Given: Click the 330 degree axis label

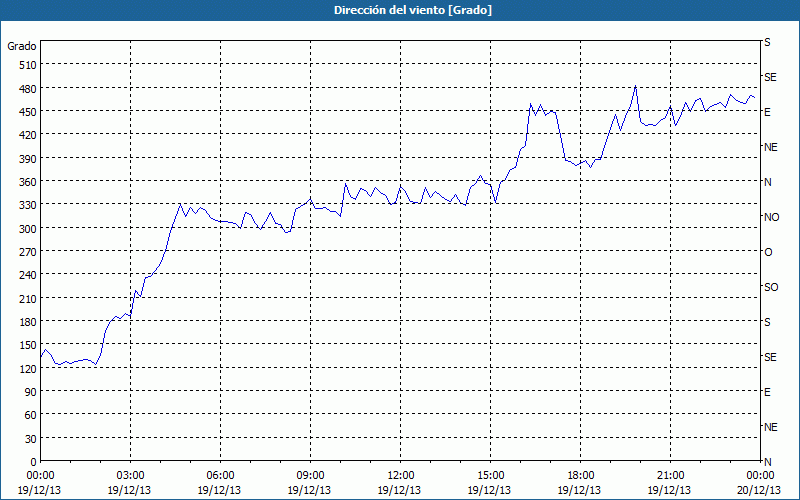Looking at the screenshot, I should click(x=28, y=206).
